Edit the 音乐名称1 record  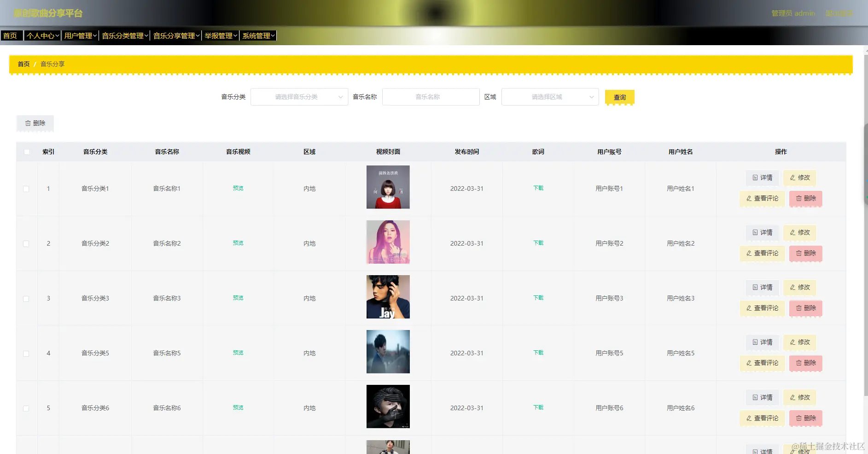coord(800,178)
